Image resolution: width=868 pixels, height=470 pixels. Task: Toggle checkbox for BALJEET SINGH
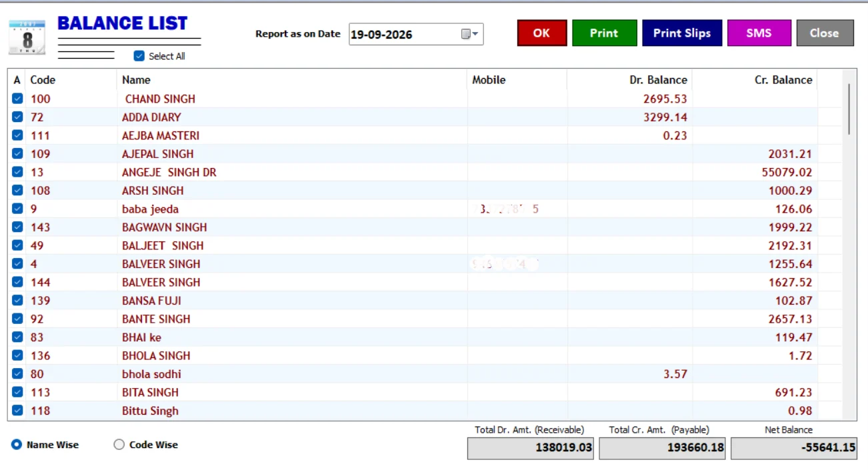[17, 245]
